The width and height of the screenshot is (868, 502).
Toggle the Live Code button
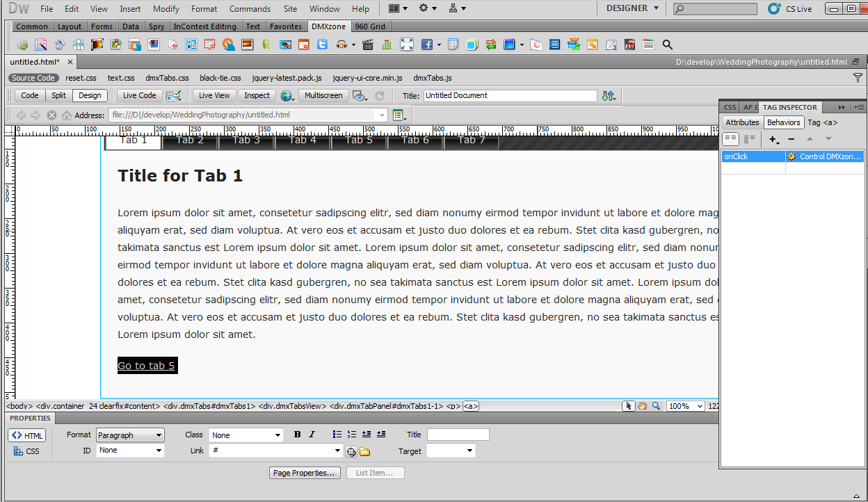click(x=139, y=95)
